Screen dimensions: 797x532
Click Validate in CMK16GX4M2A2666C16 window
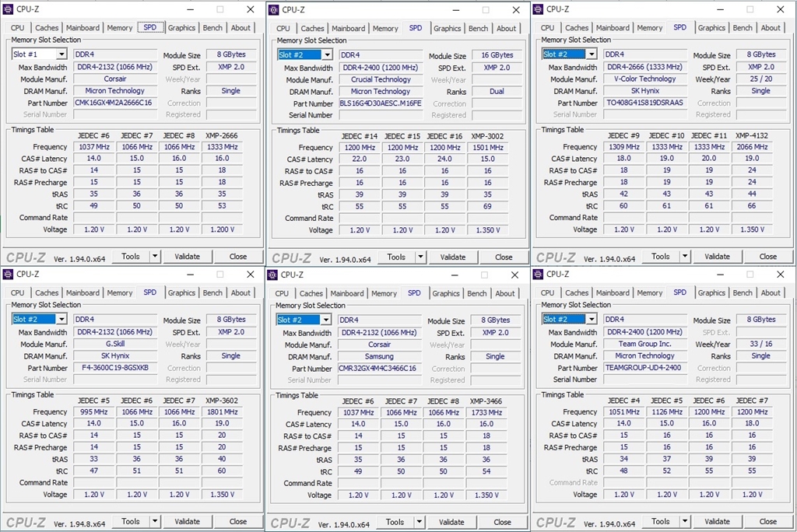click(x=187, y=257)
